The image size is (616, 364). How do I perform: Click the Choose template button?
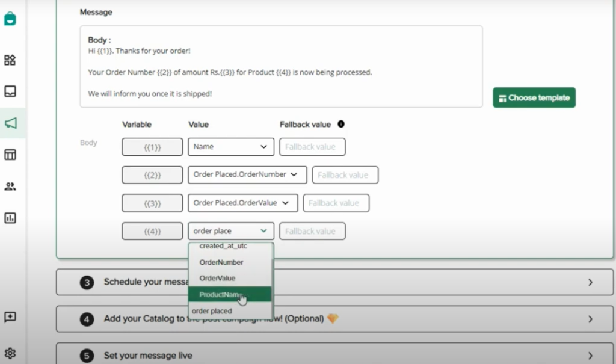[x=534, y=97]
